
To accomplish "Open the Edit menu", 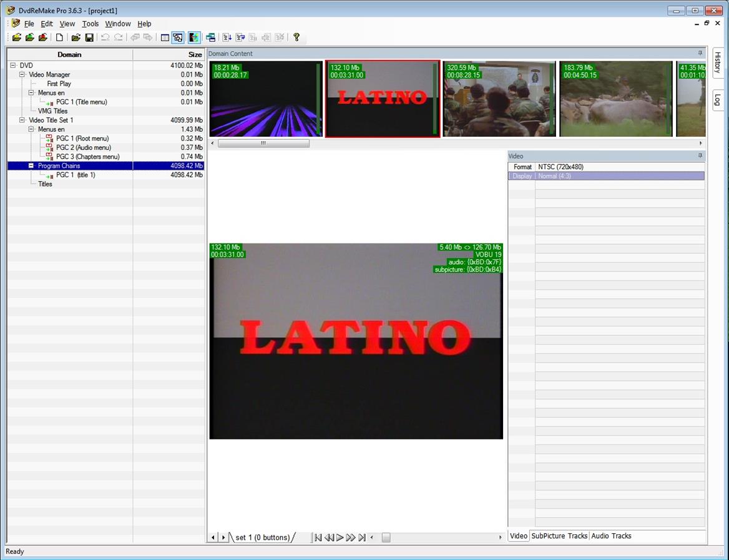I will (46, 24).
